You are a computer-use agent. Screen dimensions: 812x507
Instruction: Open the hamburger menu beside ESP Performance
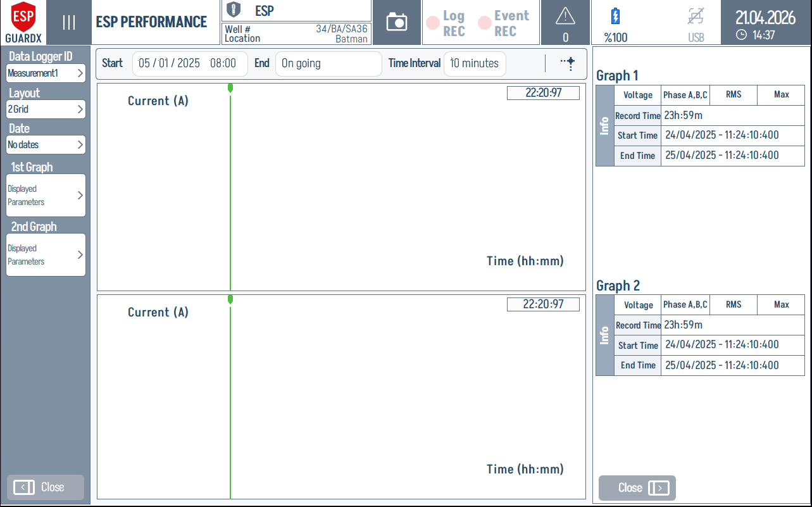[68, 22]
